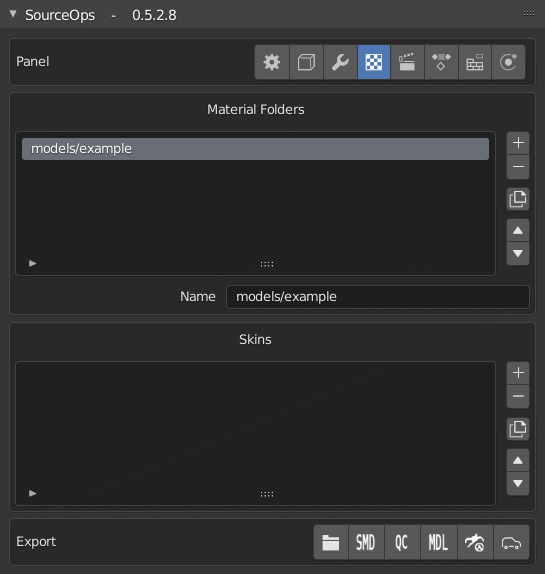Duplicate the selected material folder
This screenshot has width=545, height=574.
518,199
